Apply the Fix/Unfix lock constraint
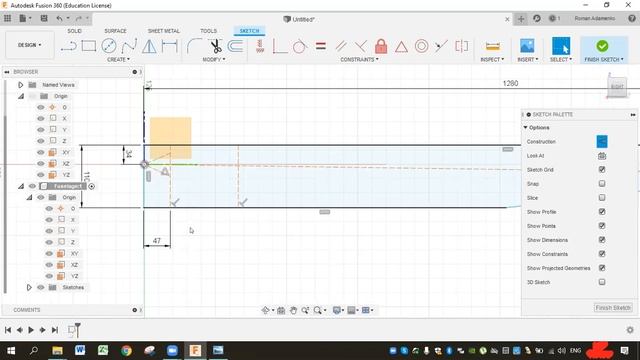Screen dimensions: 640x360 tap(381, 46)
